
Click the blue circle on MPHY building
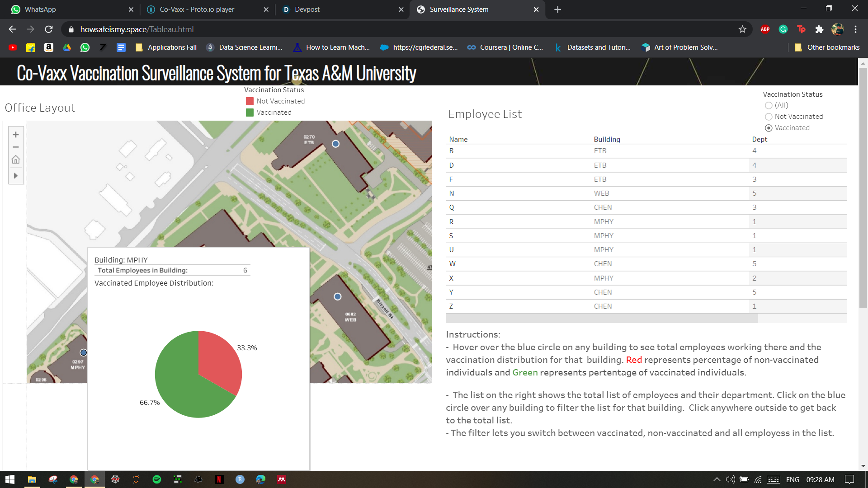pyautogui.click(x=84, y=352)
